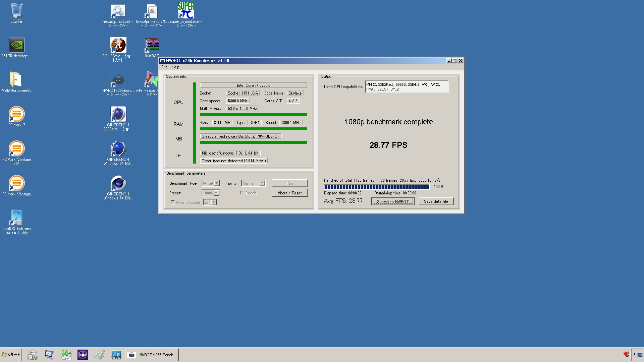The width and height of the screenshot is (644, 362).
Task: Open the Preset 1080p dropdown
Action: pos(211,193)
